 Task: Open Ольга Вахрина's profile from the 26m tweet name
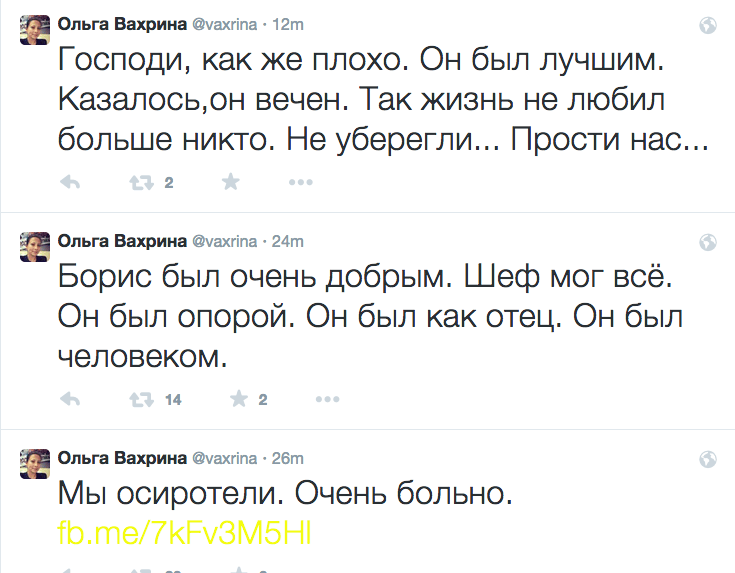[122, 458]
